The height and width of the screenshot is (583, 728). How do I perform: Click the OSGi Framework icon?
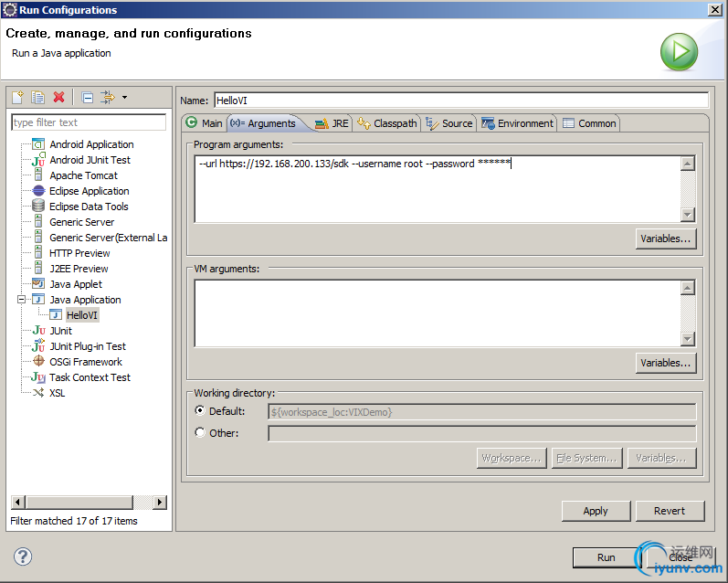(38, 362)
